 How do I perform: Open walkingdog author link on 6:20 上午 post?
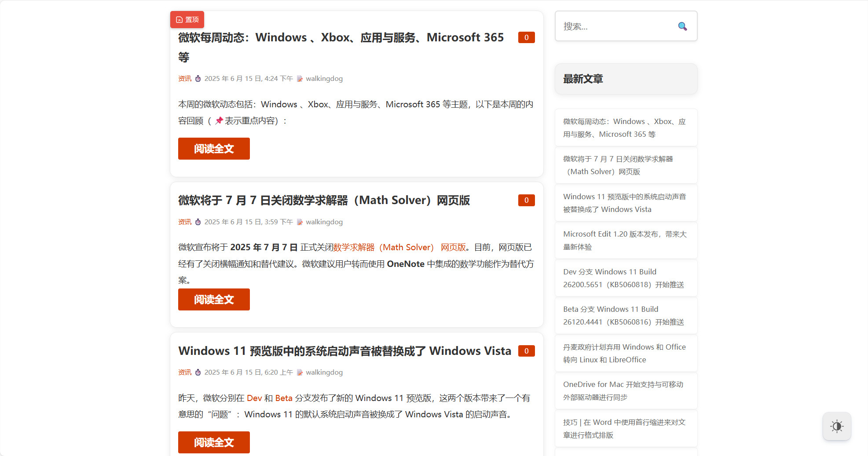(x=324, y=372)
